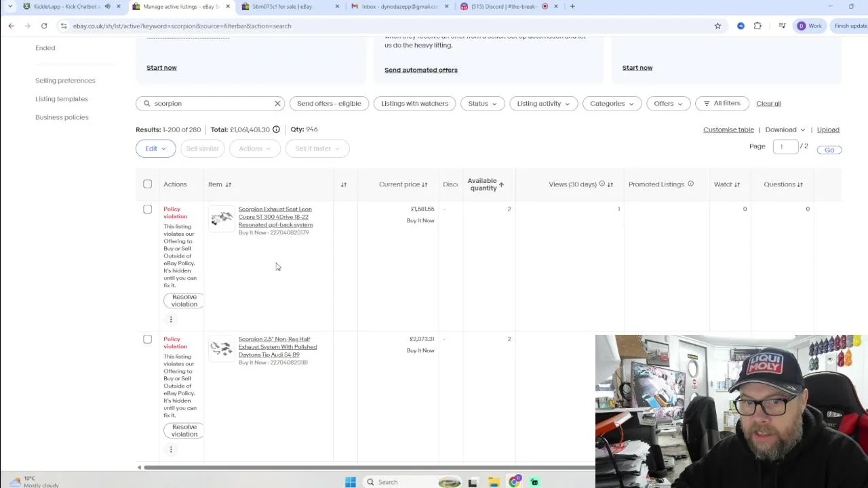Viewport: 868px width, 488px height.
Task: Switch to the Gmail Inbox tab
Action: pyautogui.click(x=399, y=7)
